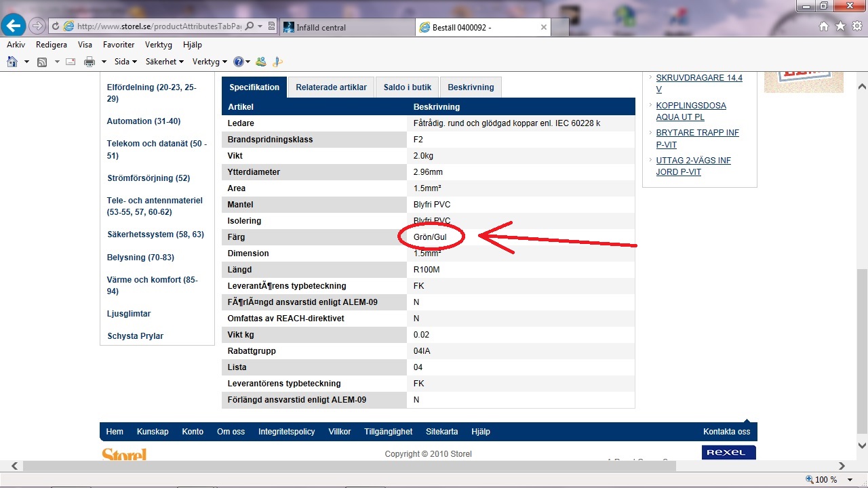868x488 pixels.
Task: Open the settings gear icon
Action: (856, 26)
